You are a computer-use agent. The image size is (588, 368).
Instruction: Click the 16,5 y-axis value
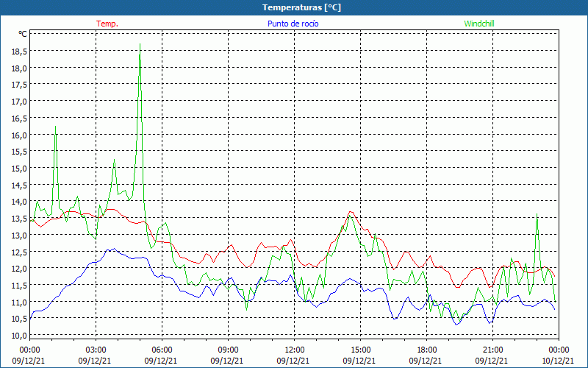[x=19, y=118]
